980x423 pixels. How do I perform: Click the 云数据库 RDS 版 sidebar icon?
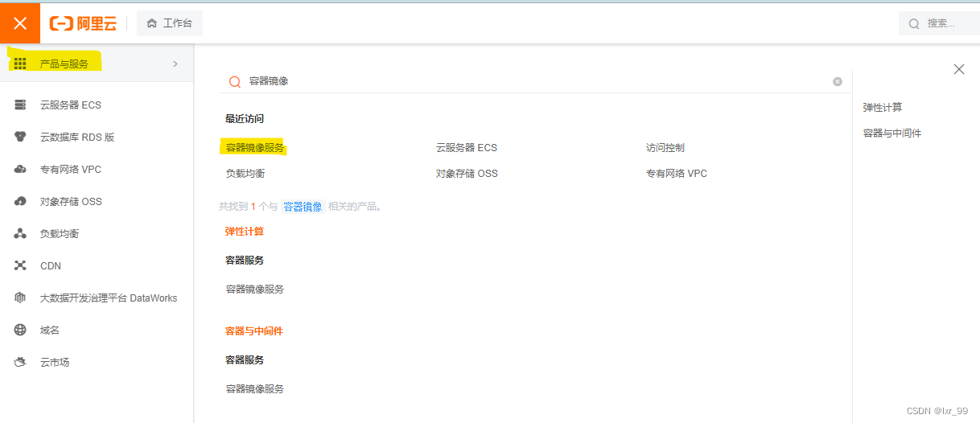tap(21, 137)
